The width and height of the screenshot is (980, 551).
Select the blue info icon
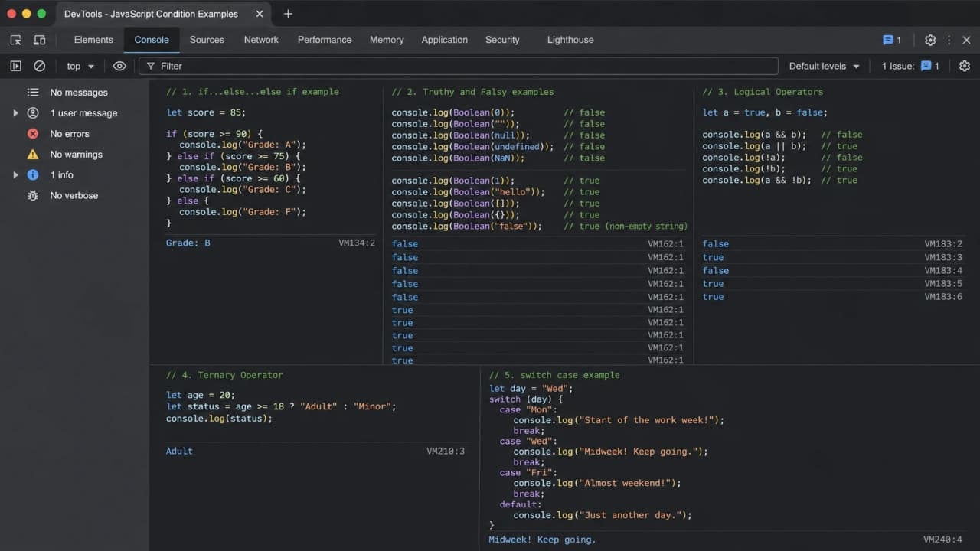[x=33, y=174]
